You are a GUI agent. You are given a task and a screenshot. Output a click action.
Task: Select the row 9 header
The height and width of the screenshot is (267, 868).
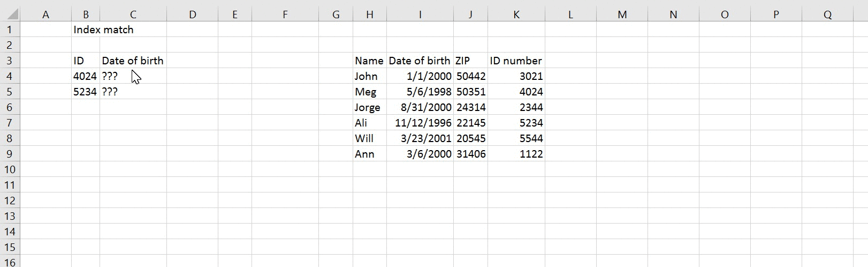coord(10,154)
